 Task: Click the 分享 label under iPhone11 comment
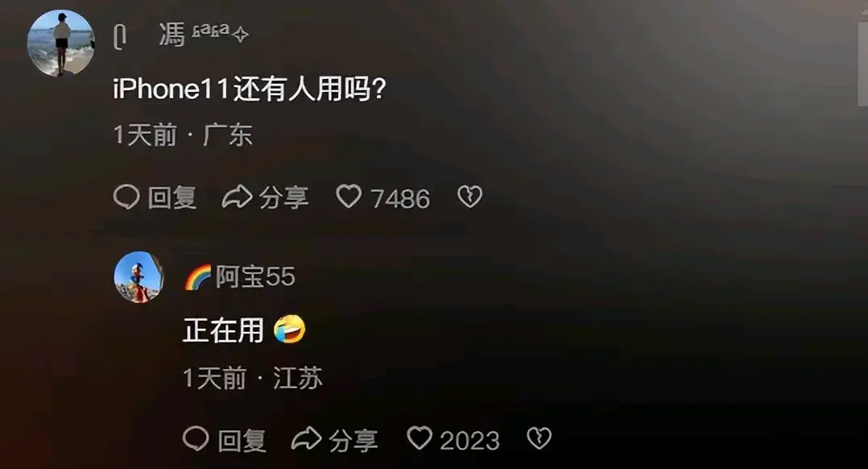(283, 197)
